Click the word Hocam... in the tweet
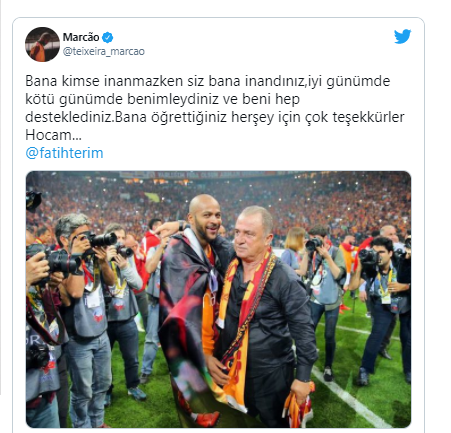 53,135
